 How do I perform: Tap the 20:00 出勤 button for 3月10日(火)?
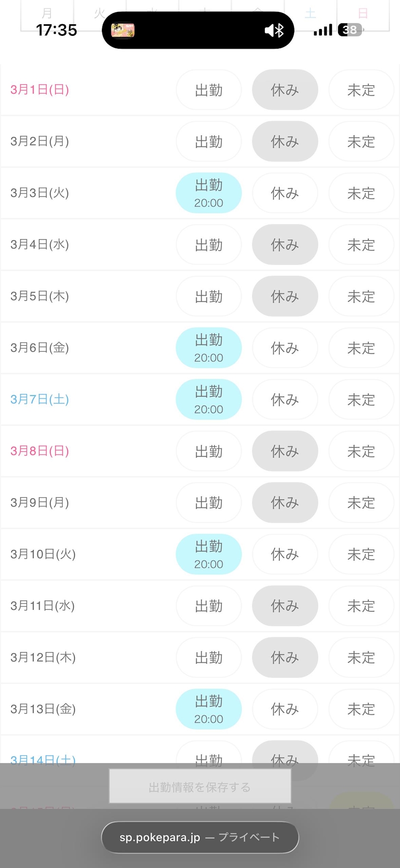[x=209, y=554]
